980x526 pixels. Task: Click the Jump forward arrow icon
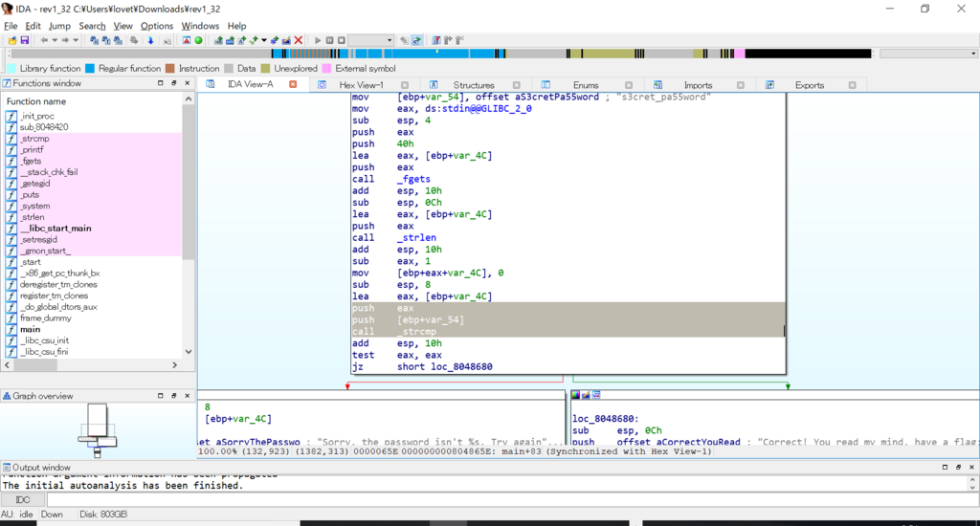point(65,40)
